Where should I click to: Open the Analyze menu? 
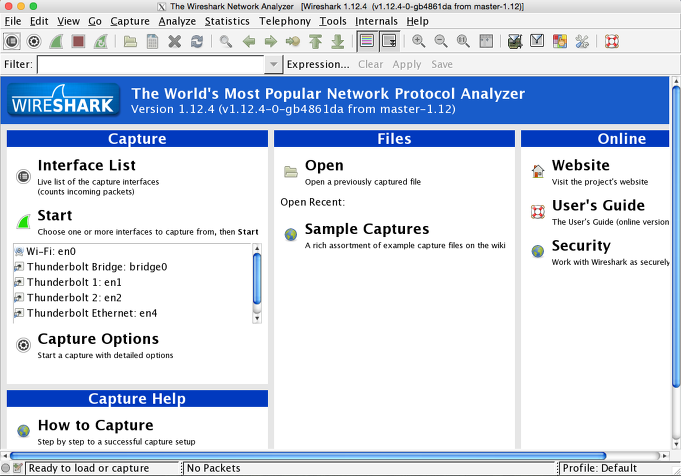click(177, 21)
